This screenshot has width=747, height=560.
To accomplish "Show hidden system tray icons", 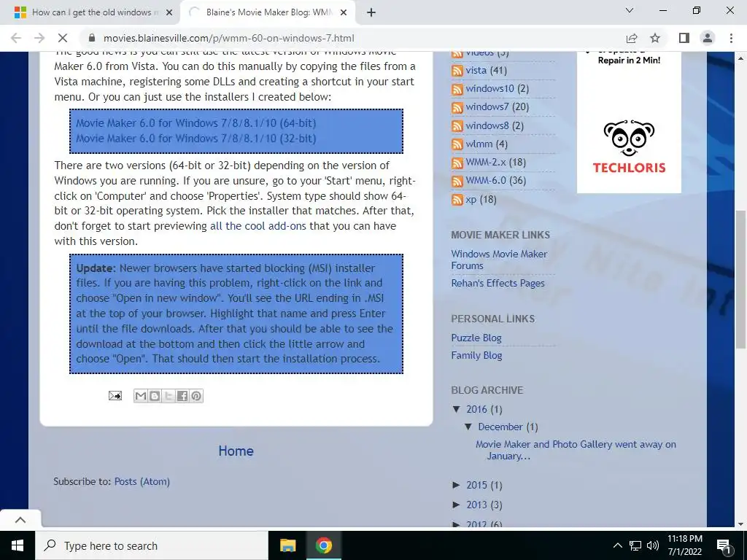I will 617,545.
